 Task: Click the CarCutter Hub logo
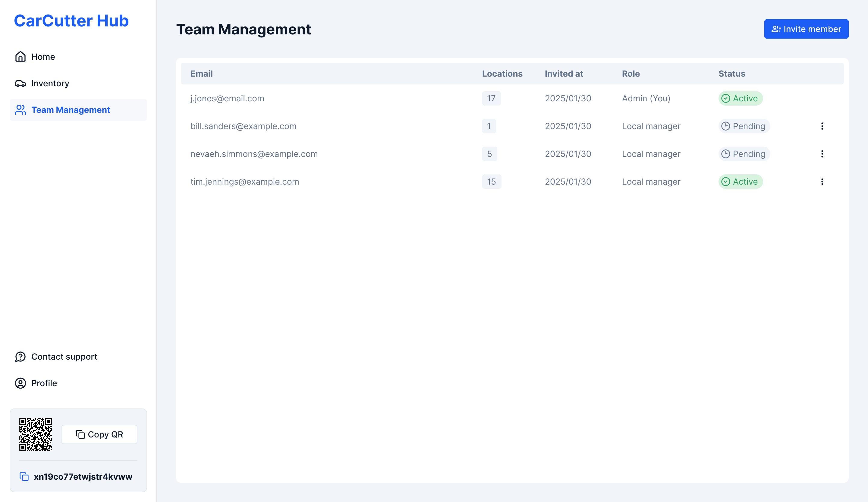[71, 21]
